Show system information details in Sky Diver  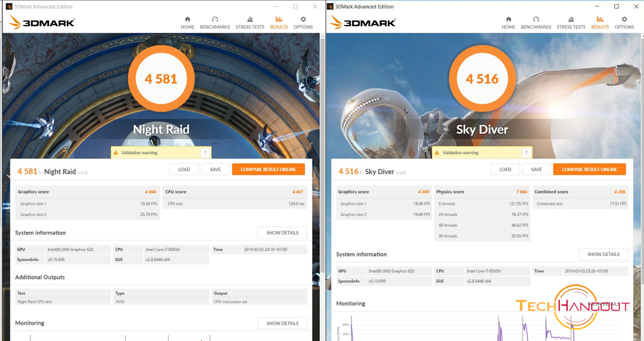pos(603,254)
